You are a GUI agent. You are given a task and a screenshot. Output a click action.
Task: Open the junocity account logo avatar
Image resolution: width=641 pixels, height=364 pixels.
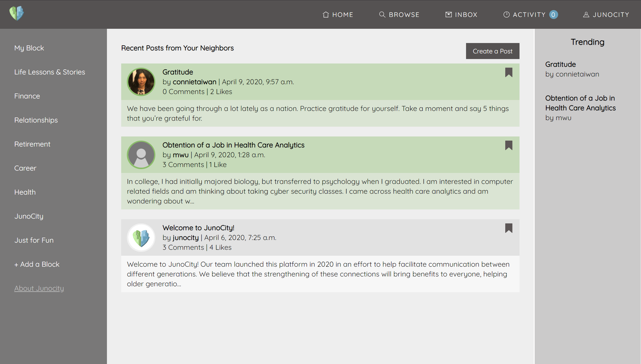click(x=141, y=238)
